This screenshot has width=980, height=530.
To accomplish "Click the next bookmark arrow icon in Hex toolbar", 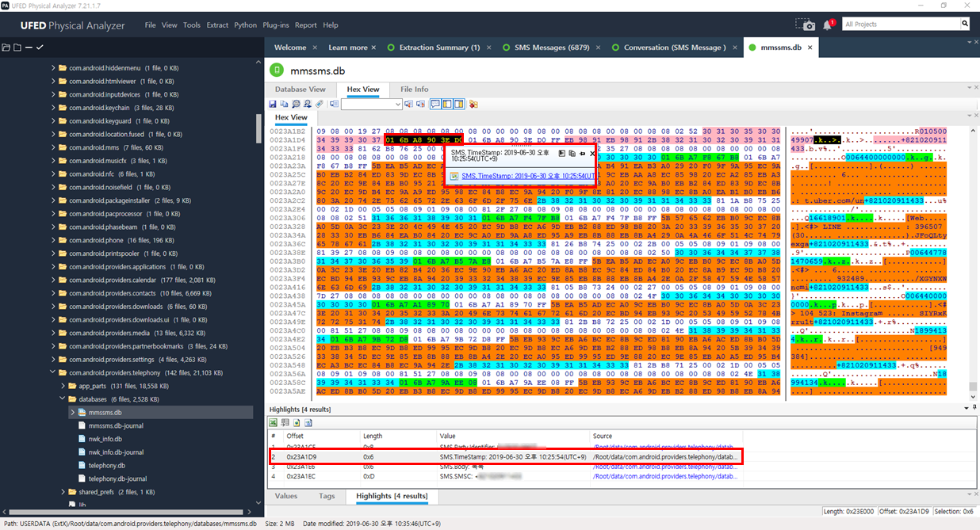I will click(420, 104).
